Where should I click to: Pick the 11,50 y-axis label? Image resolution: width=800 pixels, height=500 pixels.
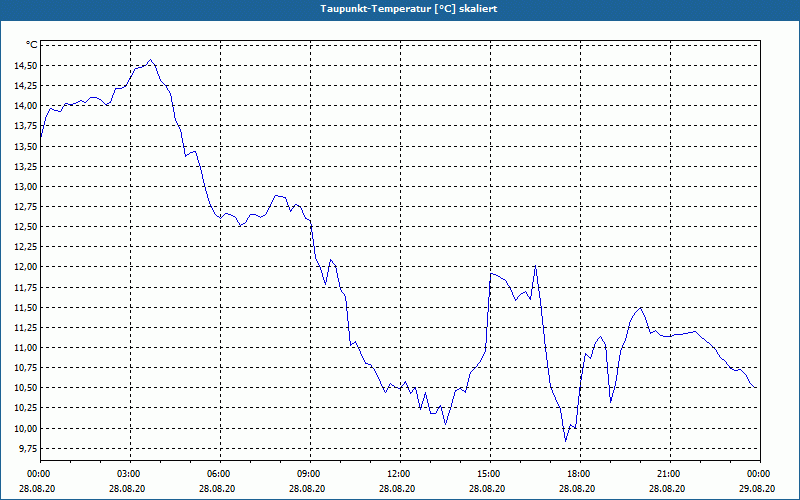click(x=24, y=307)
